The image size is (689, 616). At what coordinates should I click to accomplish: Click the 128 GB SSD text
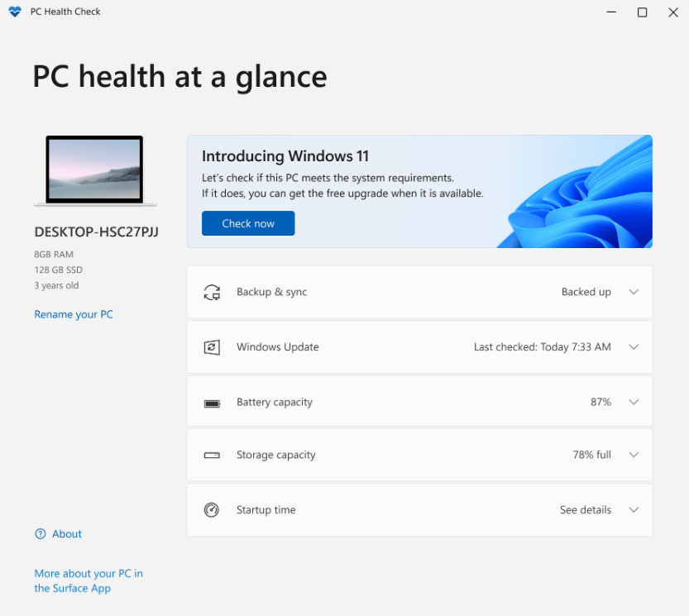(59, 270)
